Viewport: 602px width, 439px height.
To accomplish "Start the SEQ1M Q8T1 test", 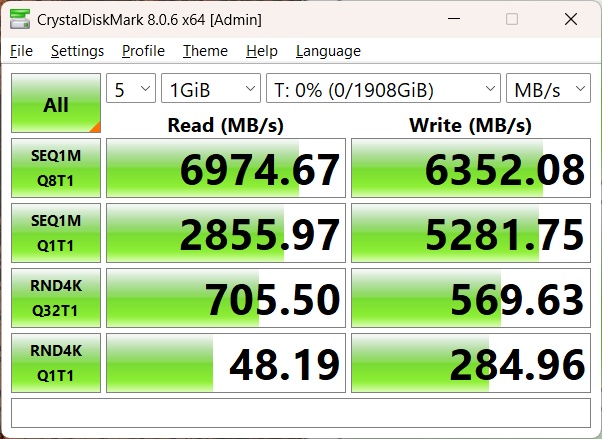I will click(x=56, y=168).
